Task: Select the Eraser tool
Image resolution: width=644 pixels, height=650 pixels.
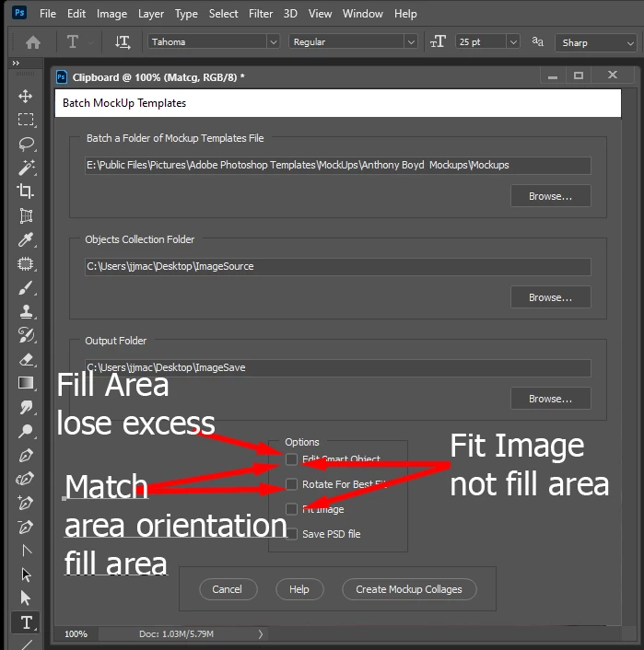Action: click(x=26, y=359)
